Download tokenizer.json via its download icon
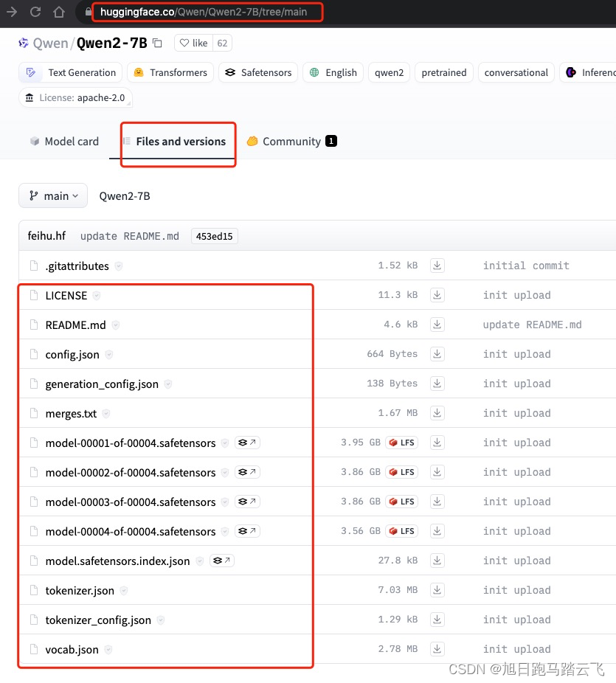The image size is (616, 683). point(437,590)
